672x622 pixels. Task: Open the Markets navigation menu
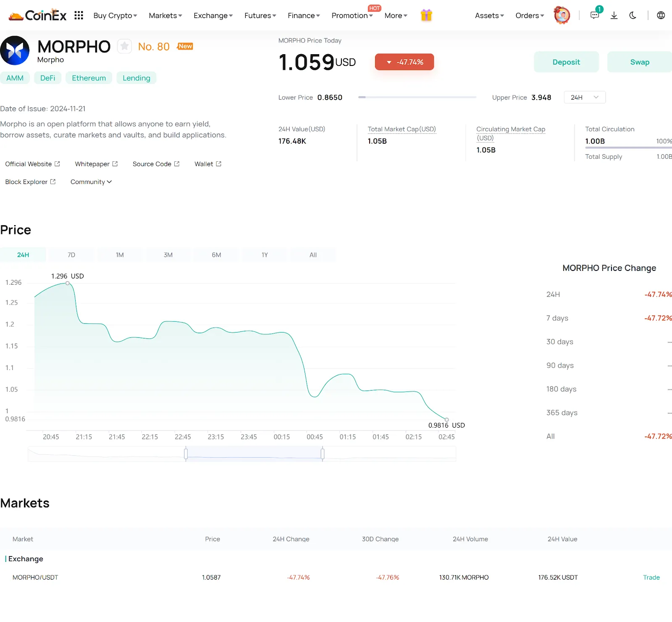[x=165, y=16]
